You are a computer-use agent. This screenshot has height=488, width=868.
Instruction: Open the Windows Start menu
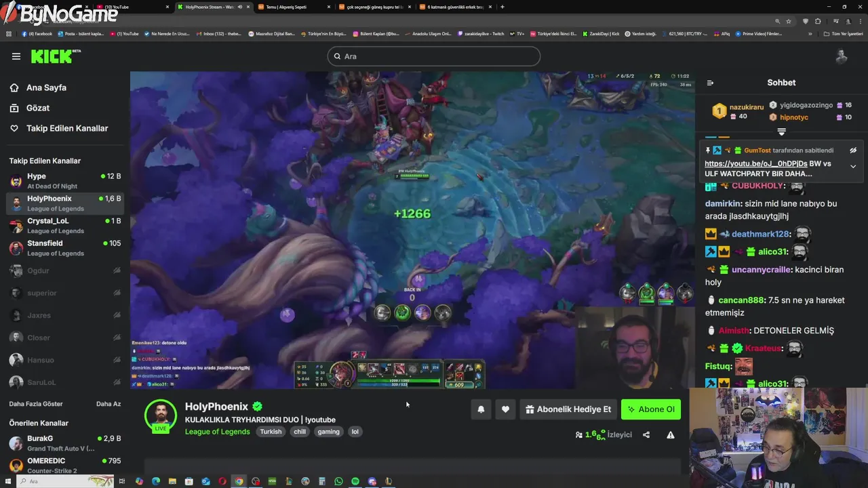pos(8,481)
